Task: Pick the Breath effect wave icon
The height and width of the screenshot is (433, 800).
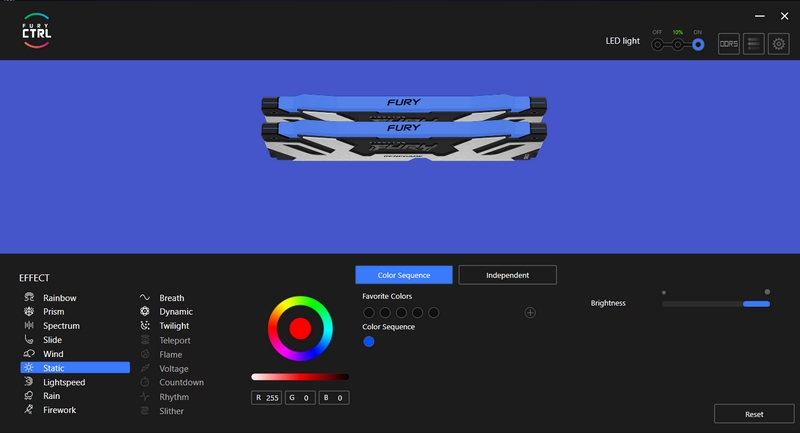Action: [x=145, y=297]
